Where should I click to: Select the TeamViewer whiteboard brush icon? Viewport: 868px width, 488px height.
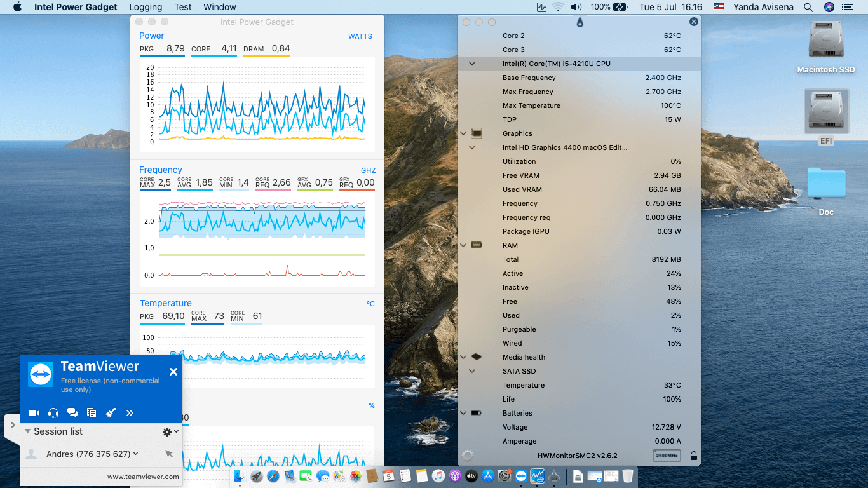pyautogui.click(x=111, y=413)
